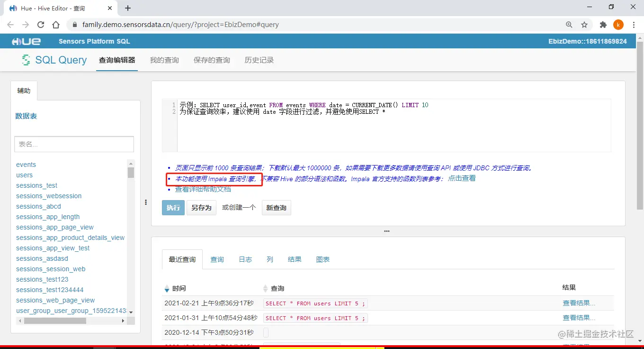Open the browser home page
The width and height of the screenshot is (644, 349).
click(56, 25)
